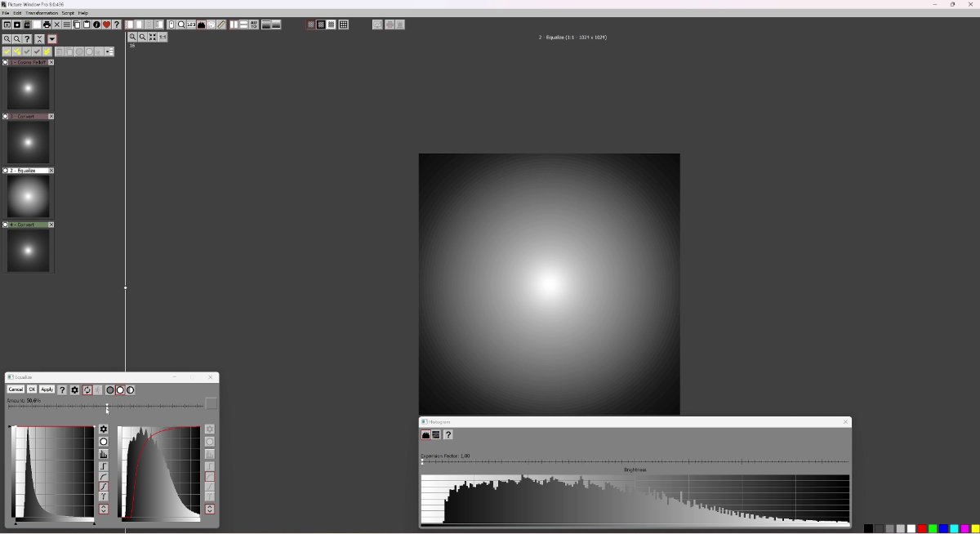Open the Transformation menu
The width and height of the screenshot is (980, 534).
coord(42,13)
